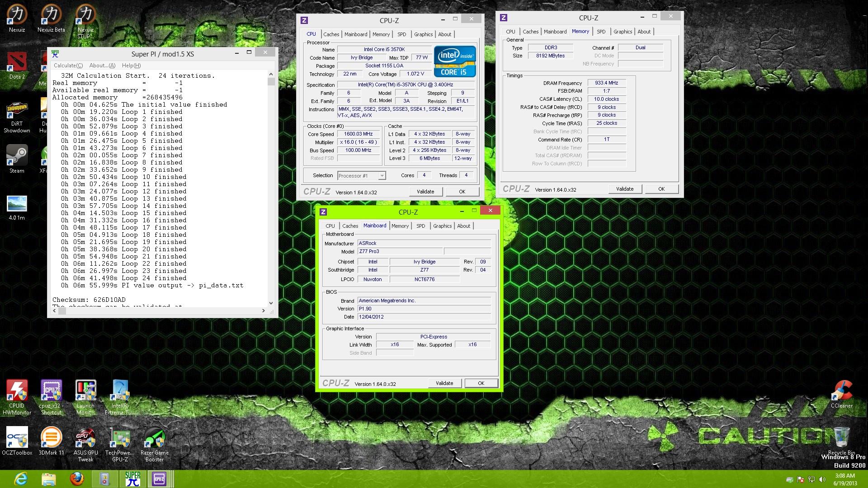The height and width of the screenshot is (488, 868).
Task: Click Validate in the CPU-Z Mainboard window
Action: [x=444, y=383]
